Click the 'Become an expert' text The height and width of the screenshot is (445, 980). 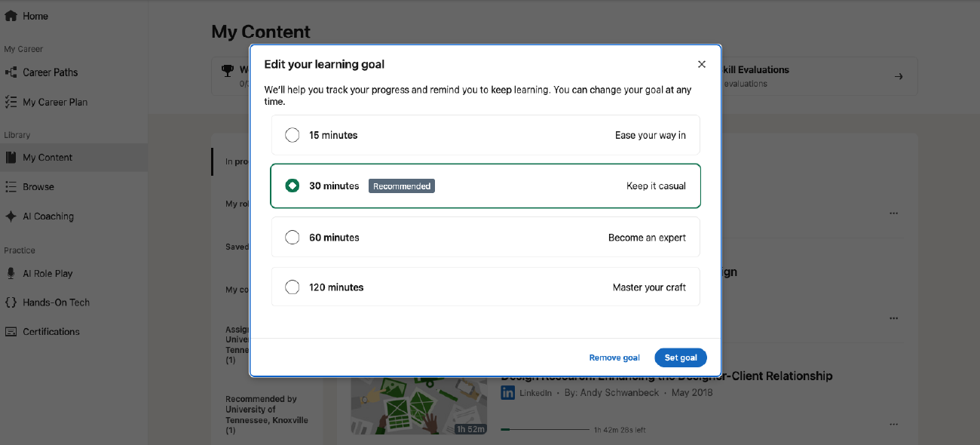coord(647,238)
